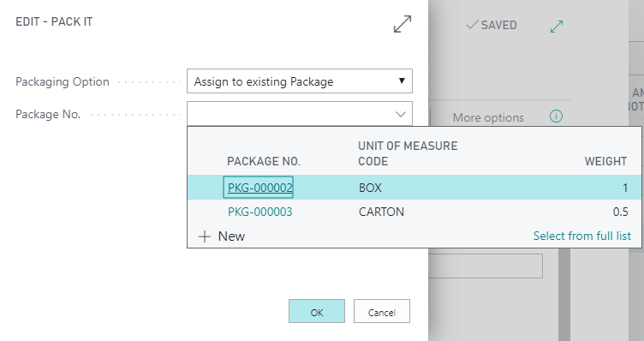
Task: Click the info icon beside More options
Action: point(556,117)
